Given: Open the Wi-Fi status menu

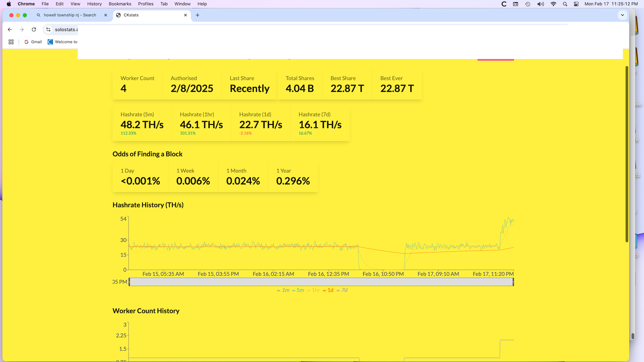Looking at the screenshot, I should [553, 4].
